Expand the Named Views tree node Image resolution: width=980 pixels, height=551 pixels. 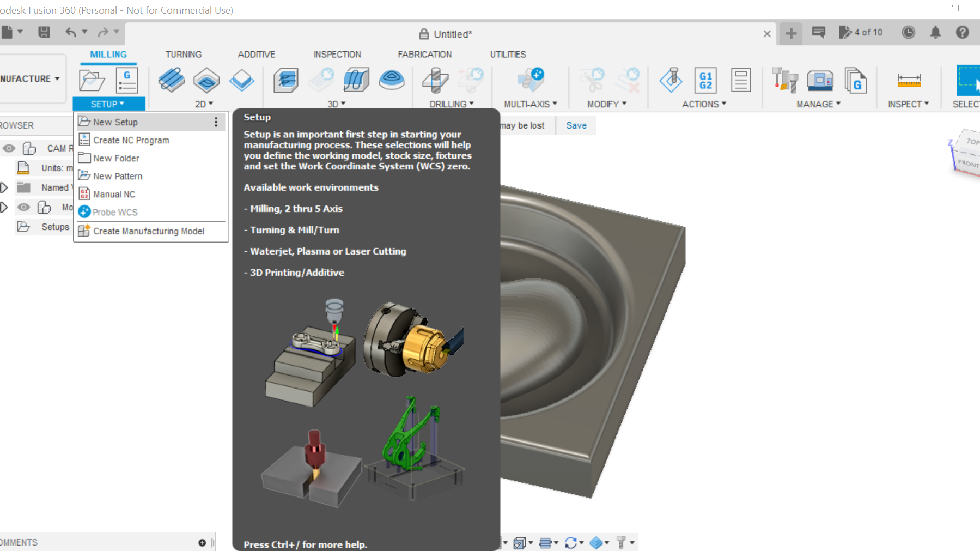coord(4,187)
